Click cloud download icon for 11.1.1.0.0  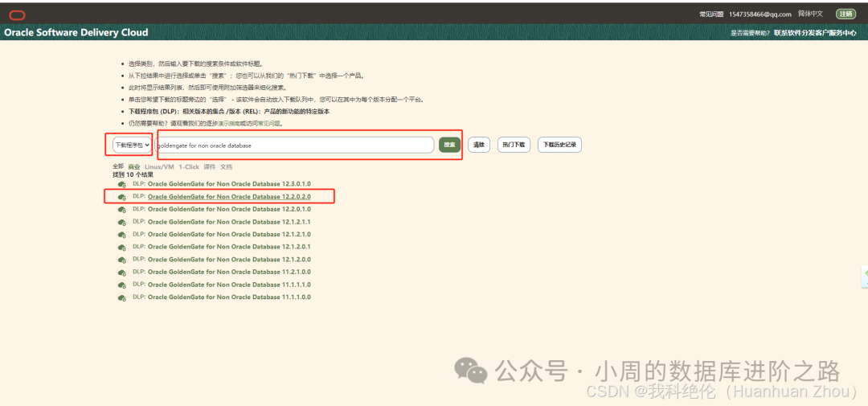[122, 297]
